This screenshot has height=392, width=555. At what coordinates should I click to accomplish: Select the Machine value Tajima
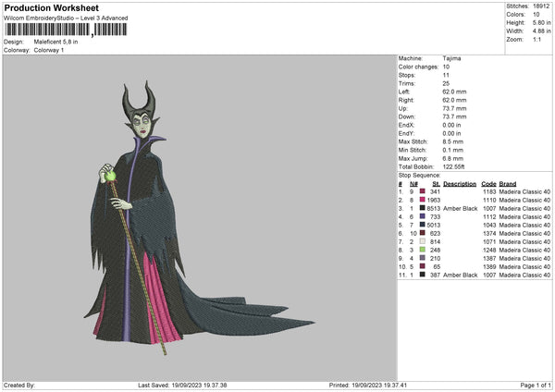click(x=451, y=58)
